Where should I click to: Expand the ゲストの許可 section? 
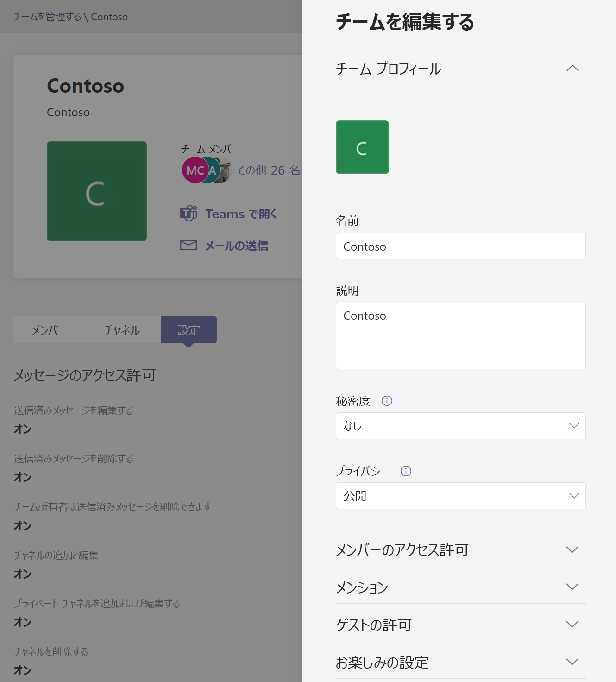click(x=461, y=625)
